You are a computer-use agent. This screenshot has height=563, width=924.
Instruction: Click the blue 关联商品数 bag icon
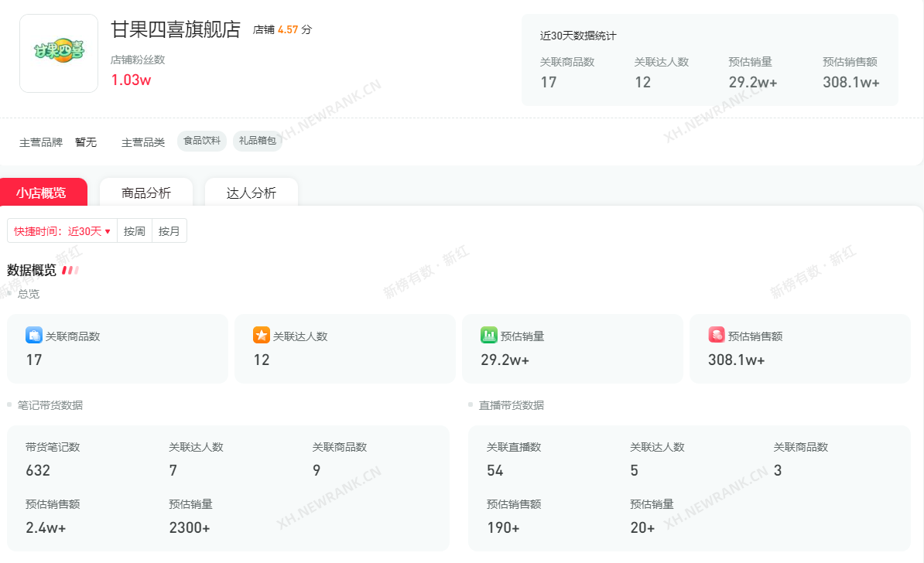pyautogui.click(x=33, y=335)
